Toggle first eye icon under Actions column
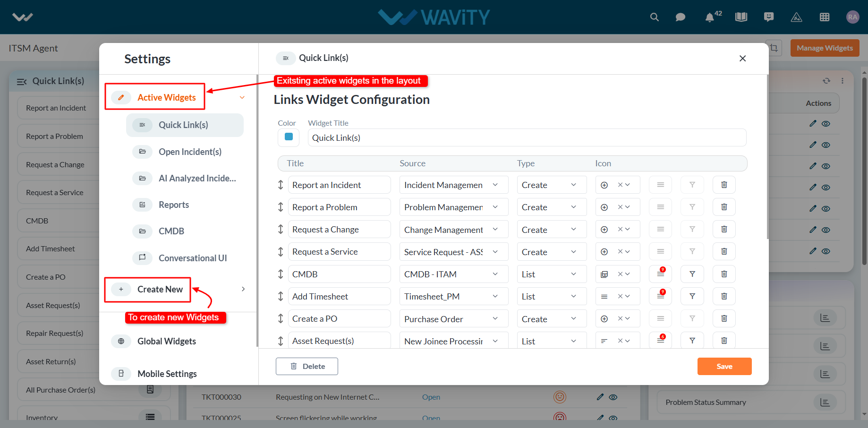 [825, 124]
